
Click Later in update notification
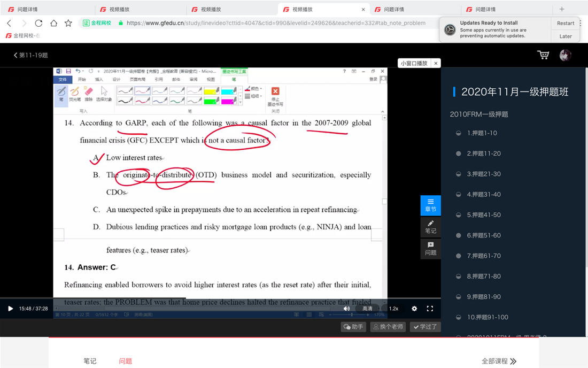(x=566, y=36)
